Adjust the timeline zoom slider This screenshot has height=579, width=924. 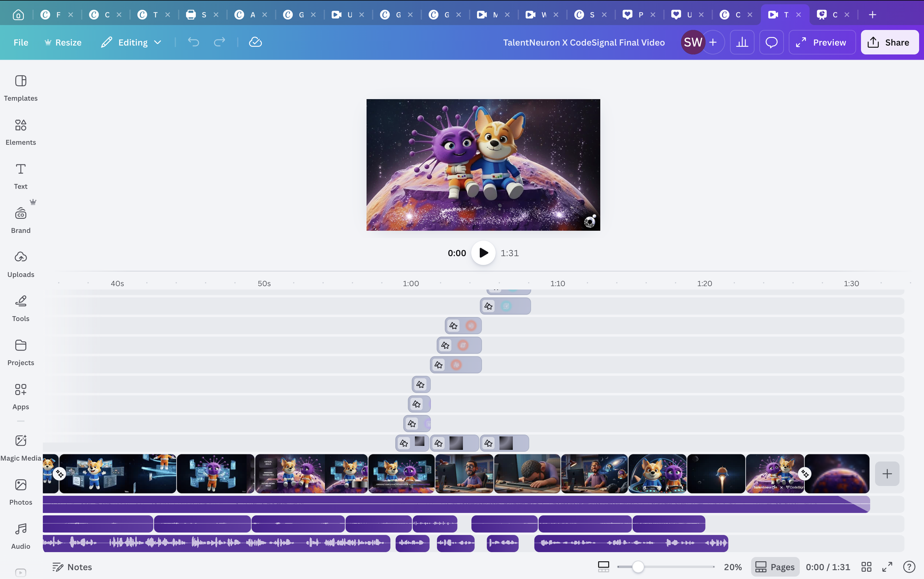[638, 567]
